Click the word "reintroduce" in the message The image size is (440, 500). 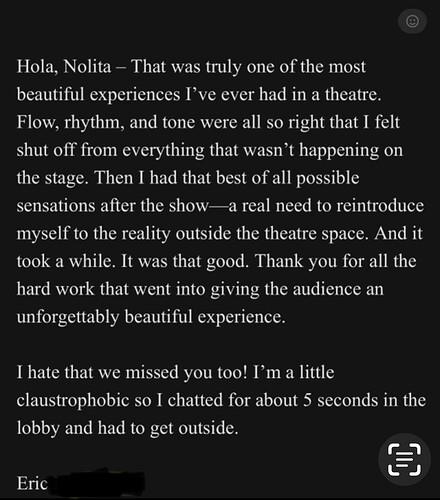coord(380,205)
